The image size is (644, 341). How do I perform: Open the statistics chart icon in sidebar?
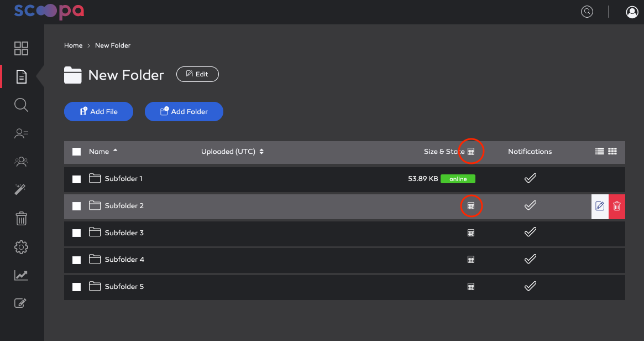(21, 275)
